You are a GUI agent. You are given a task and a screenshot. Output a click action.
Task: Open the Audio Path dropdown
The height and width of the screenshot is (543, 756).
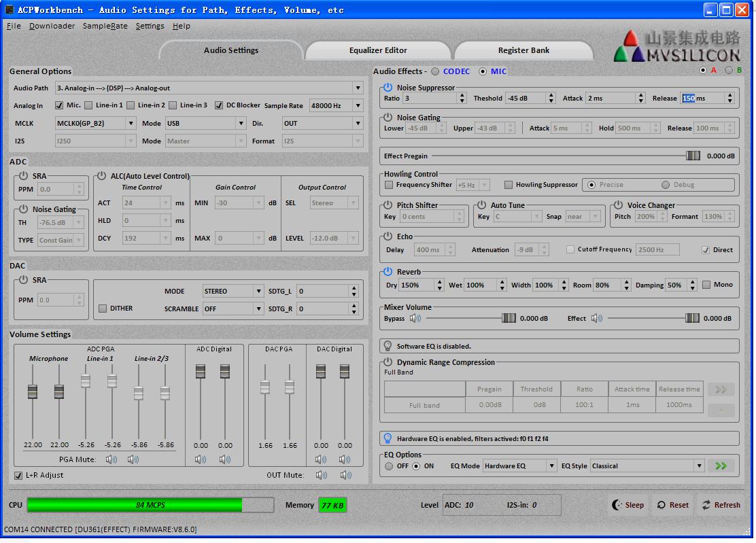(358, 88)
